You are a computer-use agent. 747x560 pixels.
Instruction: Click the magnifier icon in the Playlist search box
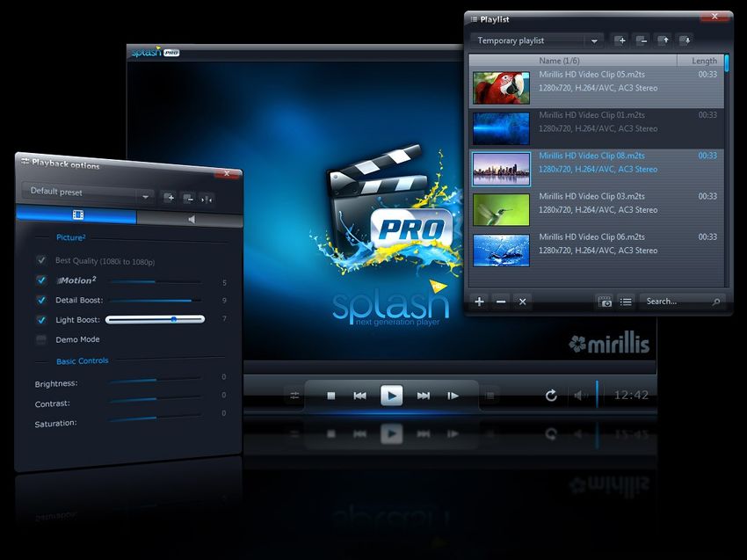pyautogui.click(x=716, y=302)
